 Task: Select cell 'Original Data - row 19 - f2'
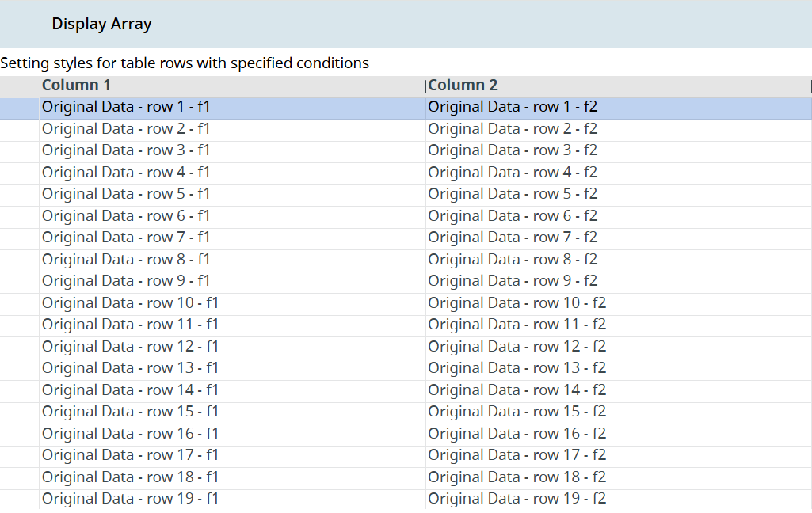click(x=517, y=499)
